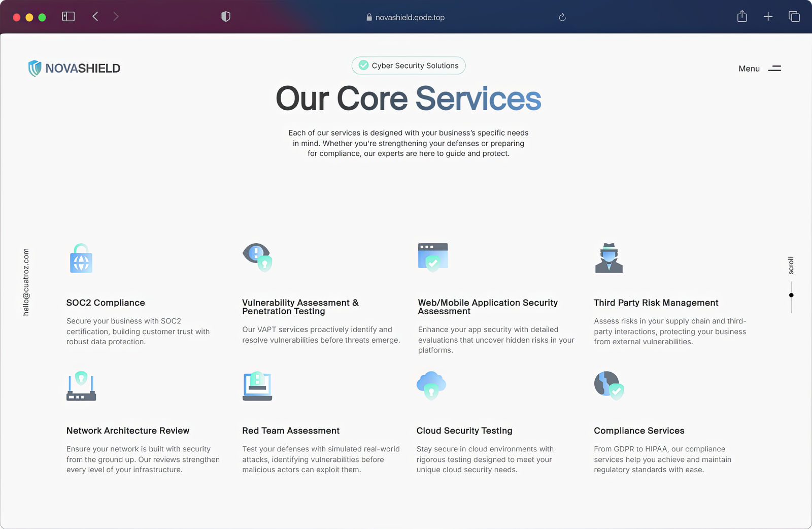Click the scroll indicator dot
812x529 pixels.
[x=791, y=295]
